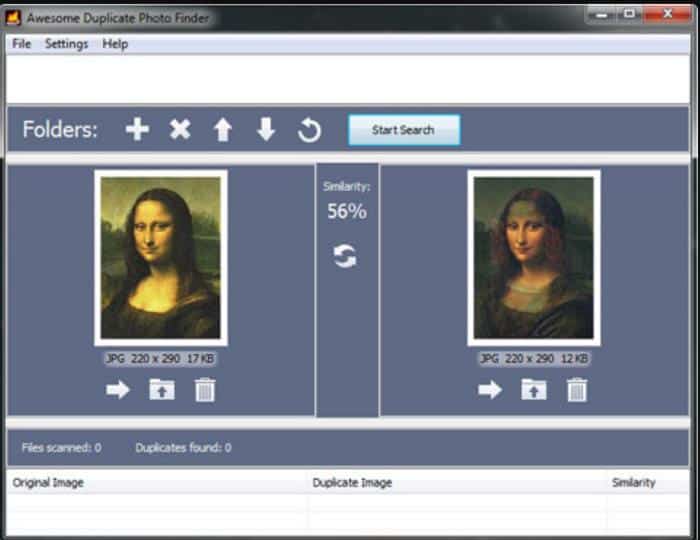Swap images using the Similarity swap icon
700x540 pixels.
pos(345,256)
